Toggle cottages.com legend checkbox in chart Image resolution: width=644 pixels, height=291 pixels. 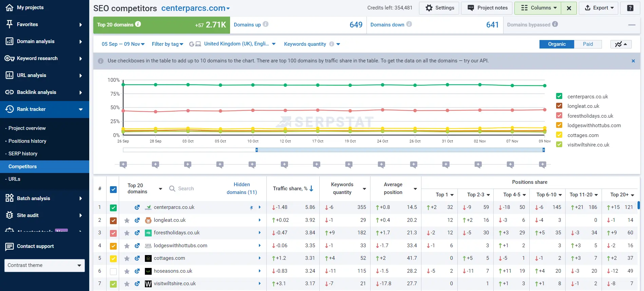[x=559, y=135]
